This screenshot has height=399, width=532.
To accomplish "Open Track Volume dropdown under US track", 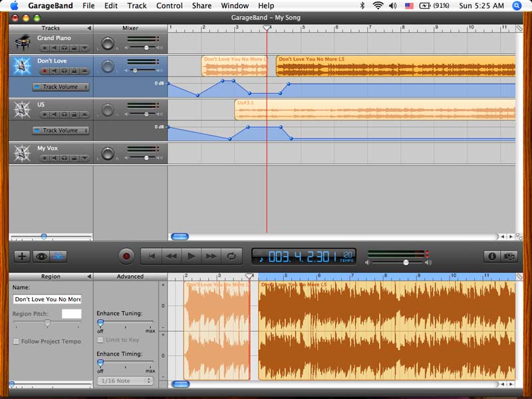I will point(61,130).
